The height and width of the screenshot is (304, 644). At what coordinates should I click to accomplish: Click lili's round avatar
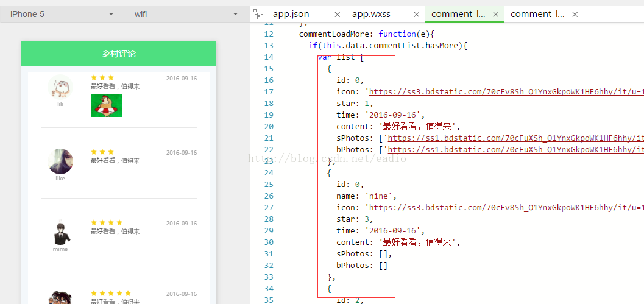coord(60,87)
